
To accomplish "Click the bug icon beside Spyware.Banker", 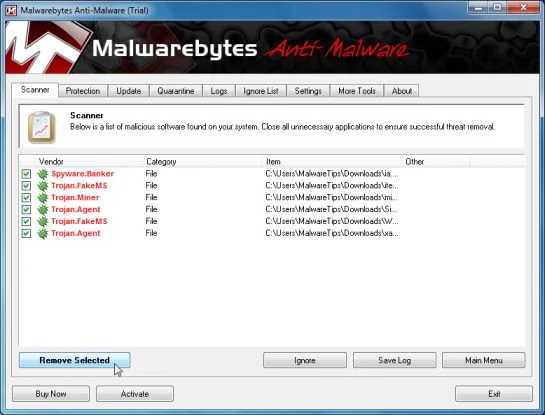I will pos(43,174).
